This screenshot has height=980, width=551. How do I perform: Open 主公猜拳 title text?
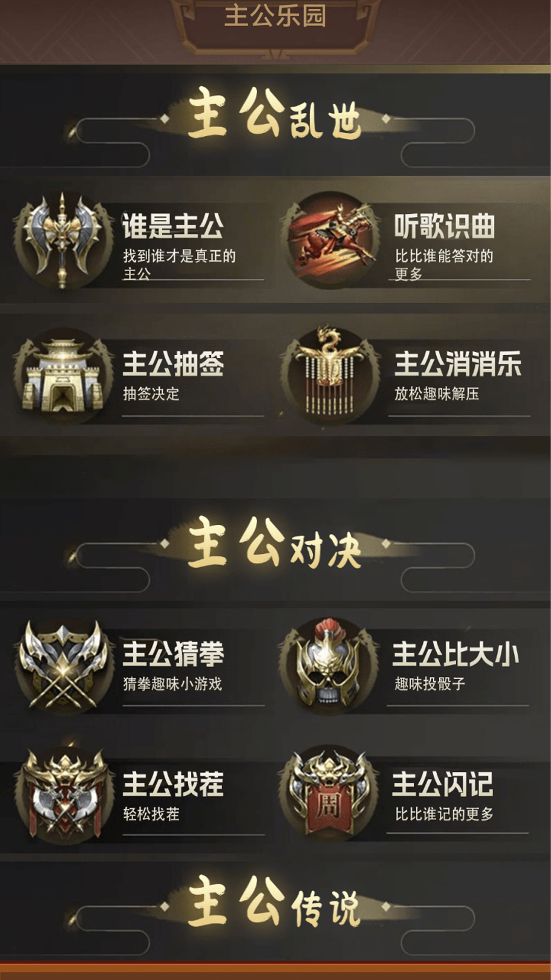[x=173, y=654]
